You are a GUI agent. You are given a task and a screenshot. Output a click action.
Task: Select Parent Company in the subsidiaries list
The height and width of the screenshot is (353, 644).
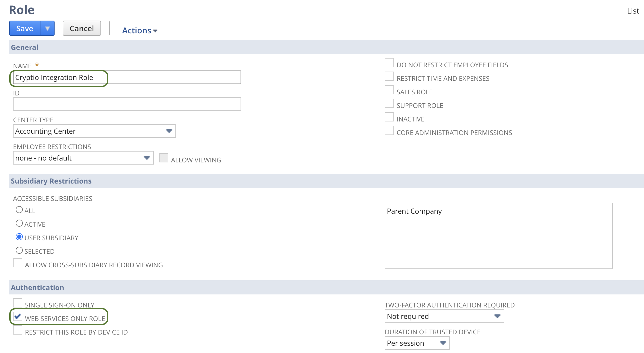coord(414,211)
